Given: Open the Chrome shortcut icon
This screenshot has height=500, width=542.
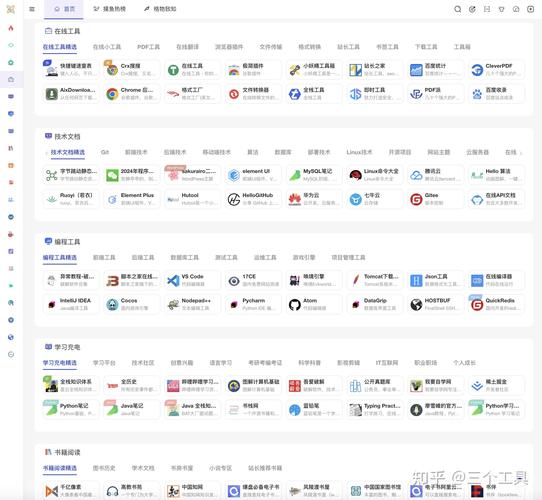Looking at the screenshot, I should [x=112, y=94].
